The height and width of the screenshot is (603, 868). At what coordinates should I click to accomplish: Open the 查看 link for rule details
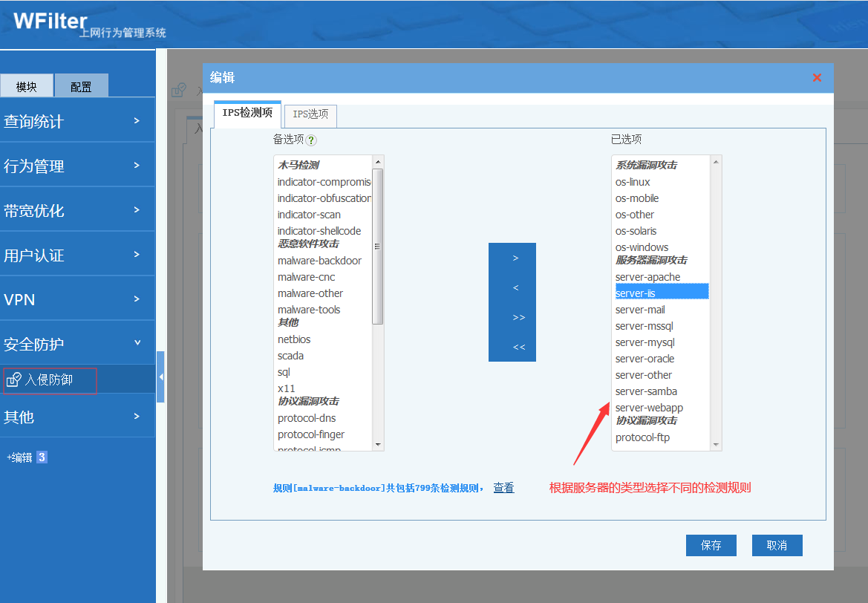click(503, 488)
